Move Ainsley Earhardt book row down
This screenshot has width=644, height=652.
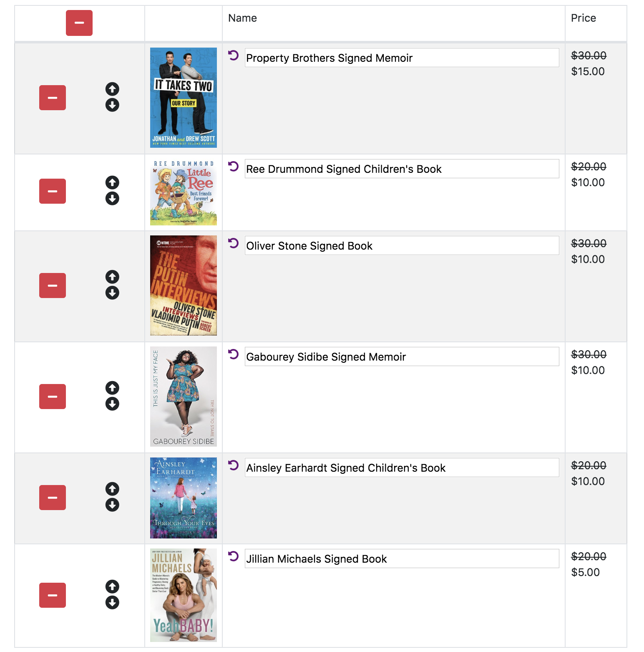pos(112,505)
